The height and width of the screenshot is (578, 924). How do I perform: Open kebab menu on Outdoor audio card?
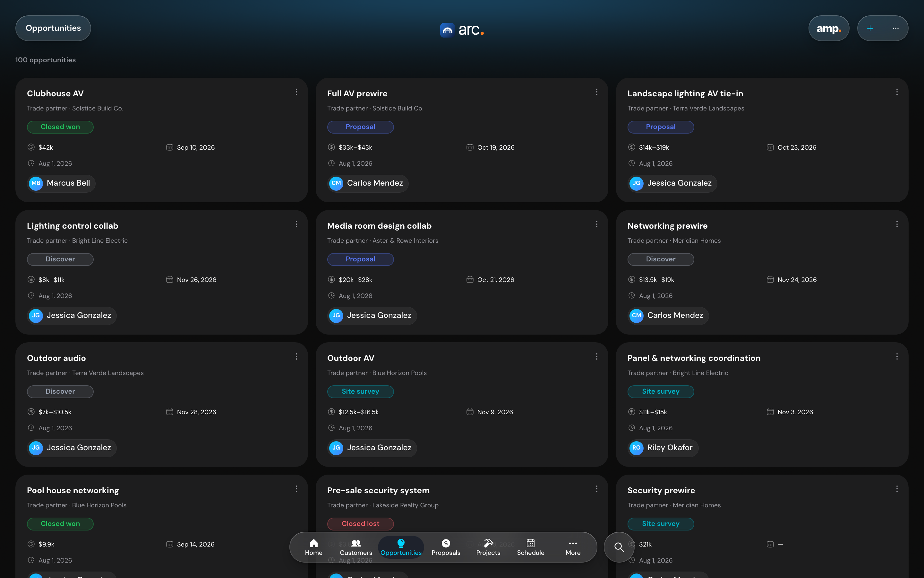click(296, 357)
